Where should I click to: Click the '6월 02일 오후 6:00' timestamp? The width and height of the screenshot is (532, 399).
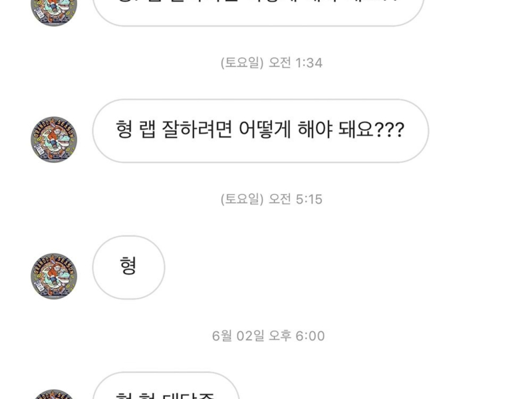tap(269, 336)
